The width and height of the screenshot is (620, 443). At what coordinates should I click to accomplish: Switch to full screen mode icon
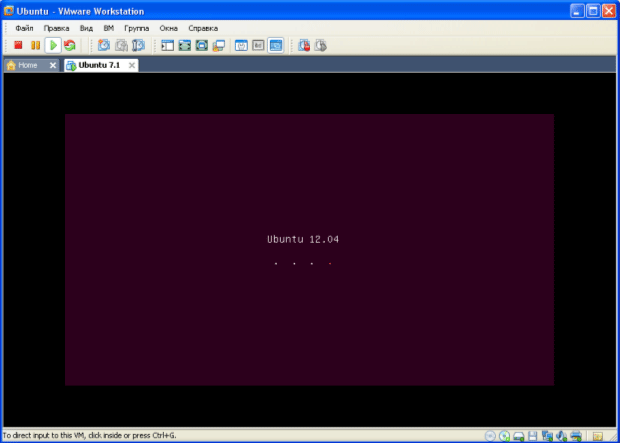[185, 45]
